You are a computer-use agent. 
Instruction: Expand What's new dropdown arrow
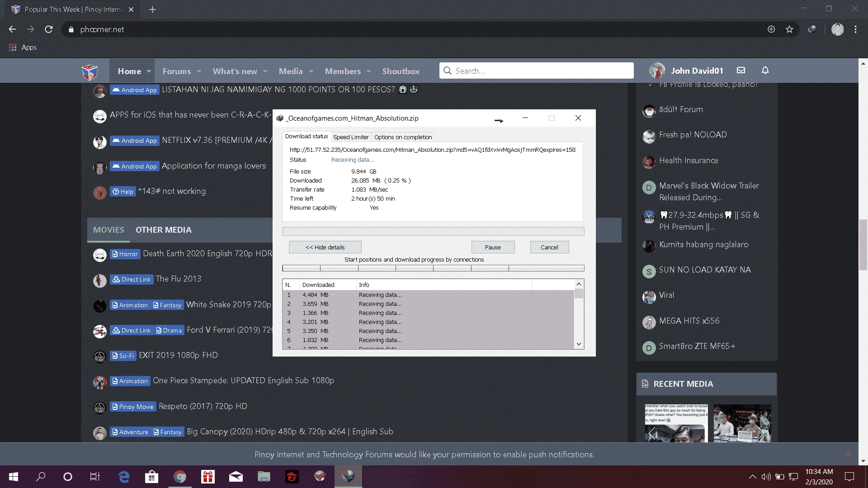click(265, 71)
